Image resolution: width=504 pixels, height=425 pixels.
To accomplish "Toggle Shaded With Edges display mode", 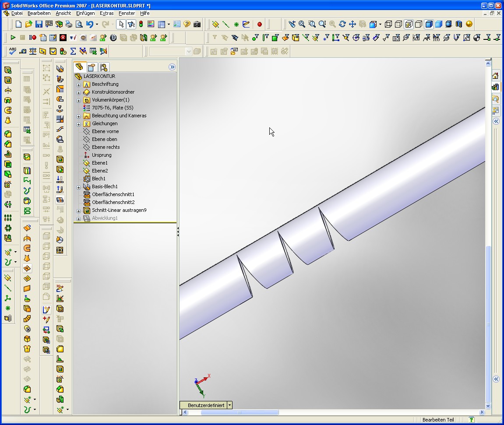I will point(429,24).
